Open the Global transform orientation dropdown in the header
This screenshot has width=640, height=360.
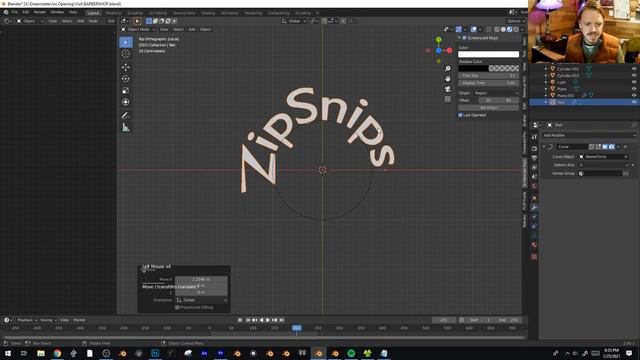293,21
